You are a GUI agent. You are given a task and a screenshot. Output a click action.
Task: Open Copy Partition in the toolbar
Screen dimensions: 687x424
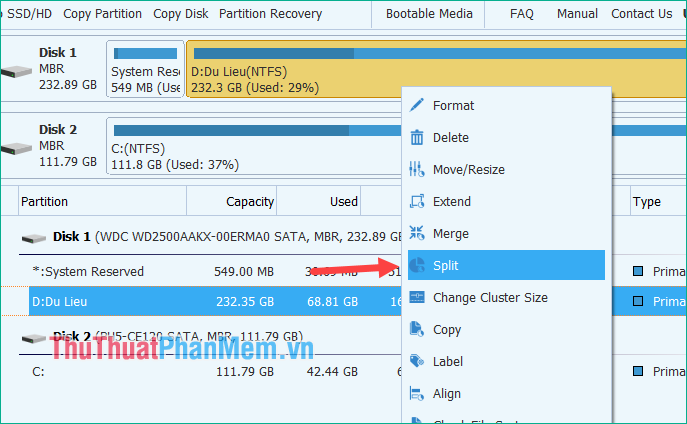(103, 14)
